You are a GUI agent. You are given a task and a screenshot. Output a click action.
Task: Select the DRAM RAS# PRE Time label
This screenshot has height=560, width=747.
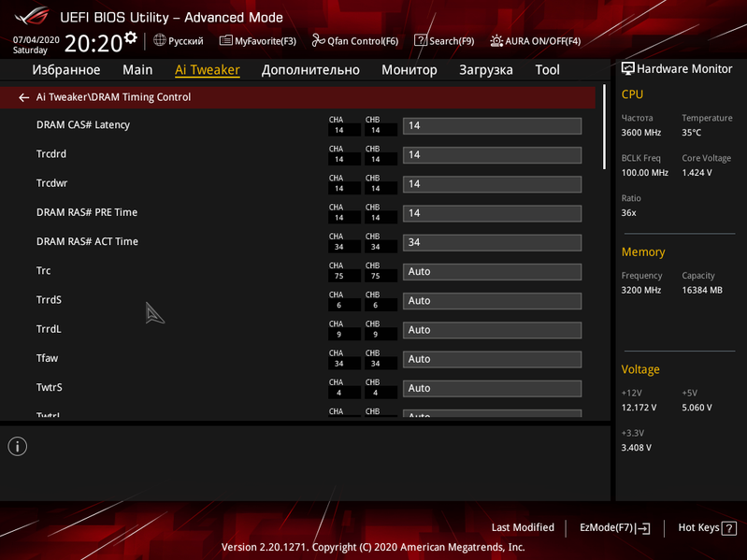87,212
